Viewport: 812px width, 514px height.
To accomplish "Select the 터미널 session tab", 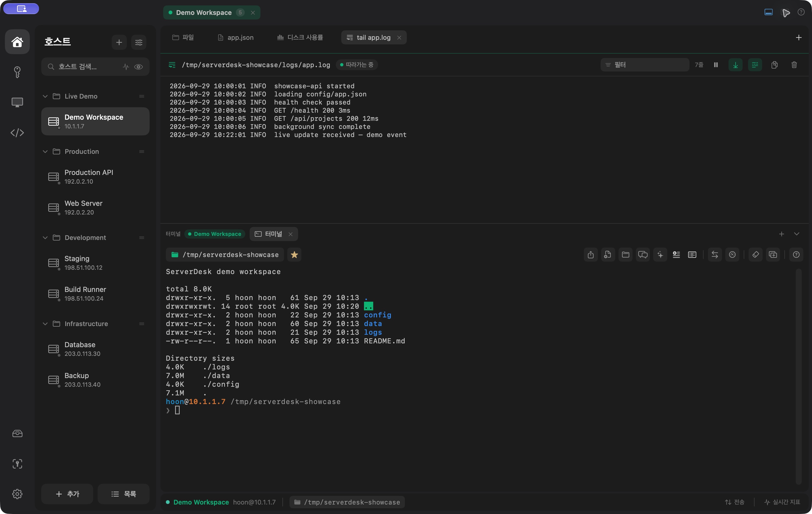I will point(273,234).
